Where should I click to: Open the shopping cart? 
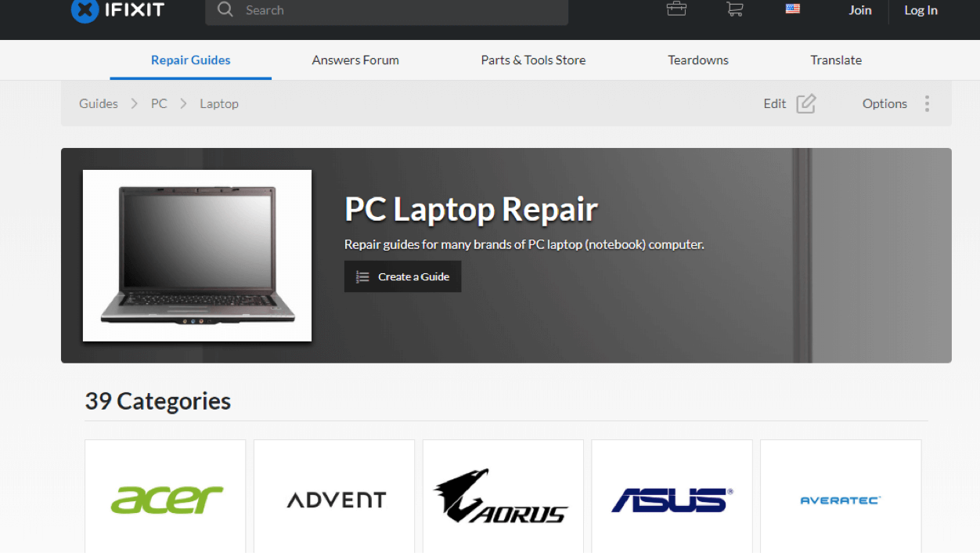(734, 9)
